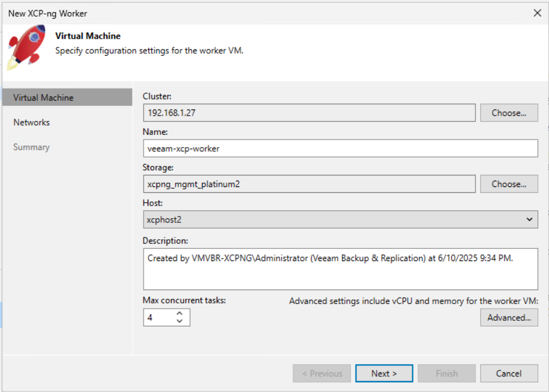Click the 'Description:' label

[x=165, y=241]
